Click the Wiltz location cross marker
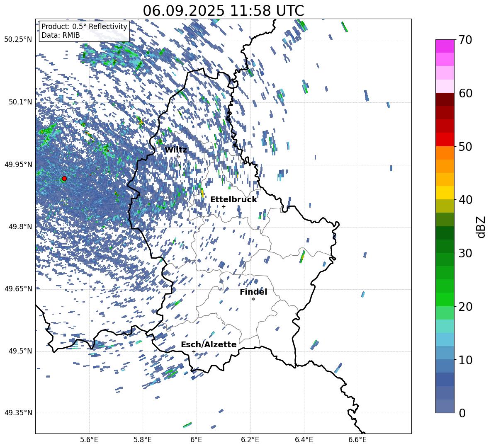 178,156
